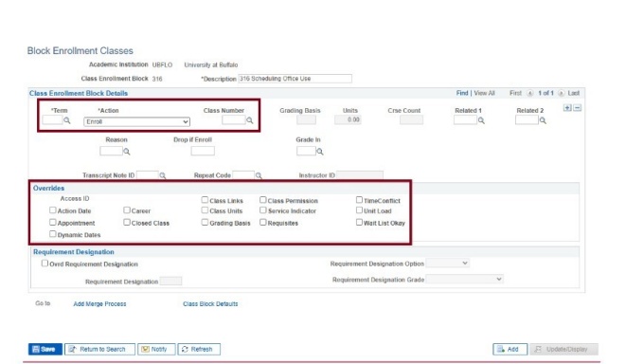Open the Transcript Note ID lookup magnifier

click(163, 175)
